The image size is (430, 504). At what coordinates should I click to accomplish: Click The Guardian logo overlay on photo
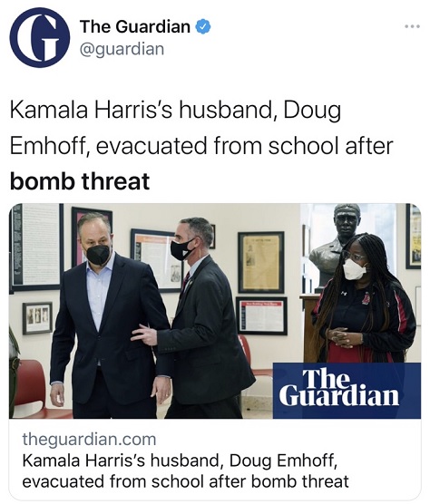(x=347, y=391)
